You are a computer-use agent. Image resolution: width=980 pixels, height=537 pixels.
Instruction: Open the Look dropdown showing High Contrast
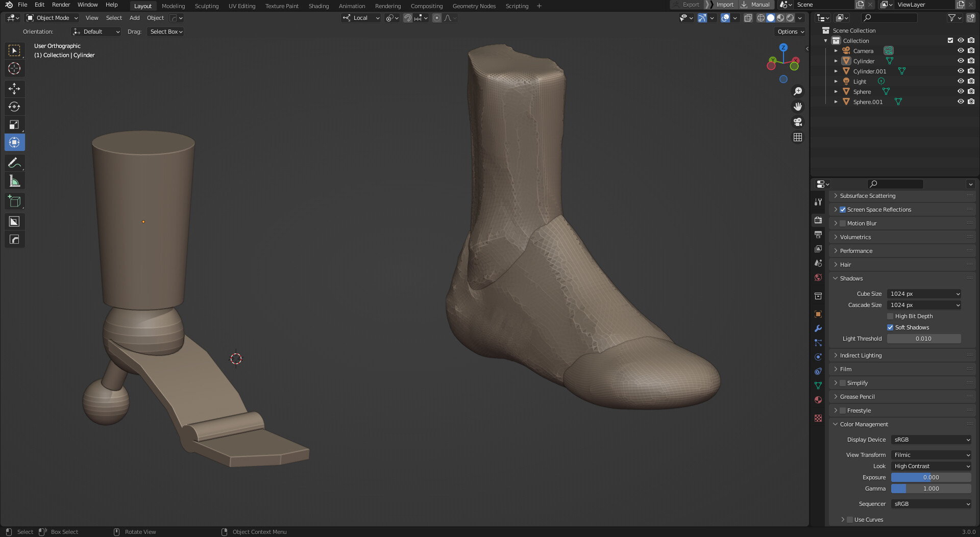[x=931, y=466]
